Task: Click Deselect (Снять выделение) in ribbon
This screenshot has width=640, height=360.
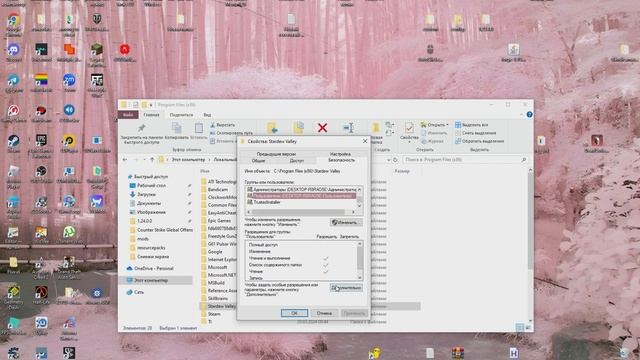Action: 476,133
